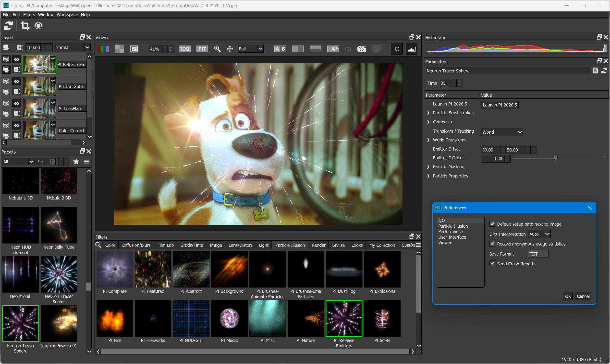Hide the Photographic layer
The image size is (610, 364).
point(16,82)
